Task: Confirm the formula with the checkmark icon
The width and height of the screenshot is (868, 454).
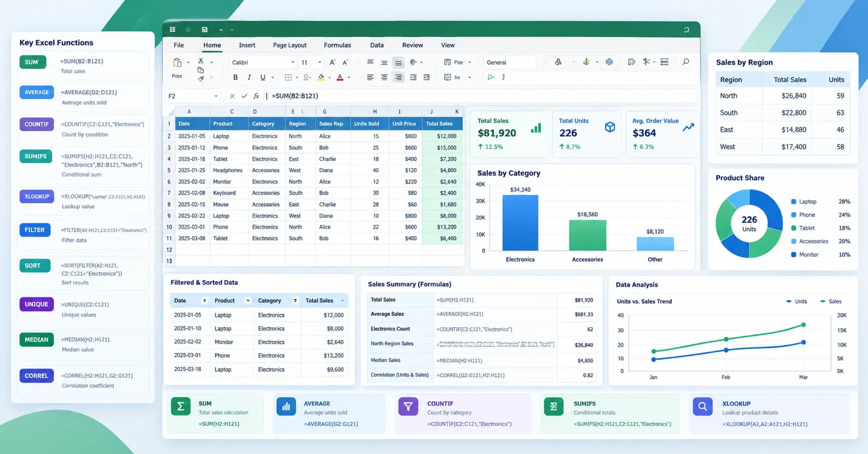Action: (244, 96)
